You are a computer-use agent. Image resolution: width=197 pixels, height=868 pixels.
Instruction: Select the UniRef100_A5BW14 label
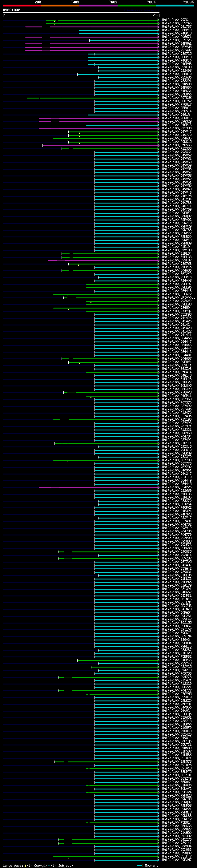point(176,822)
